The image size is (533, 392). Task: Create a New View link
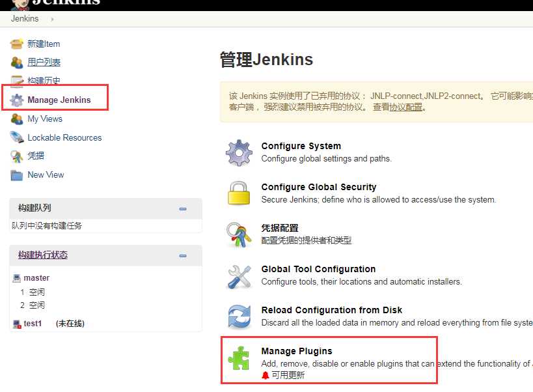pos(46,175)
